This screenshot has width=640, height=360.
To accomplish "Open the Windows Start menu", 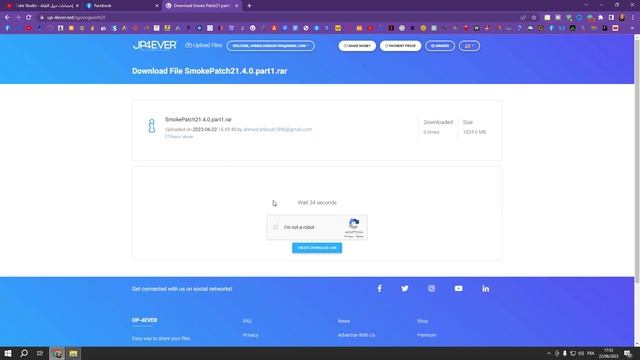I will pyautogui.click(x=8, y=353).
